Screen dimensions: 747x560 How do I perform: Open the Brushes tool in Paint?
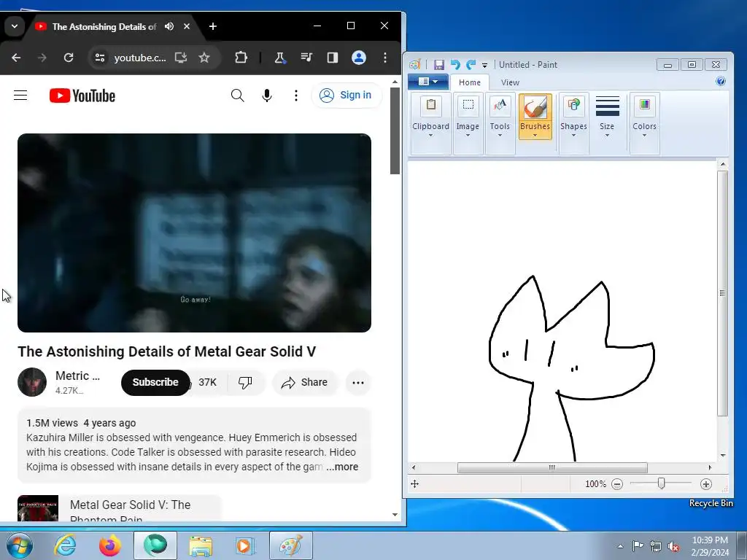coord(535,116)
